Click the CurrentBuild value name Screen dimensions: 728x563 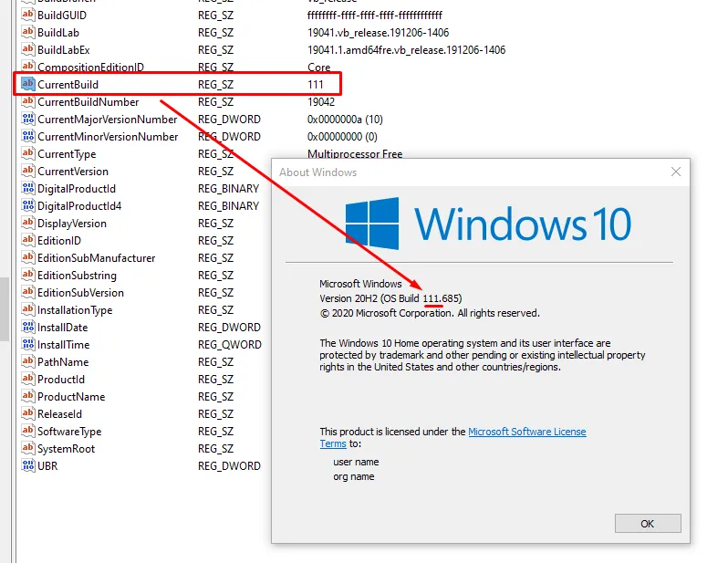68,85
